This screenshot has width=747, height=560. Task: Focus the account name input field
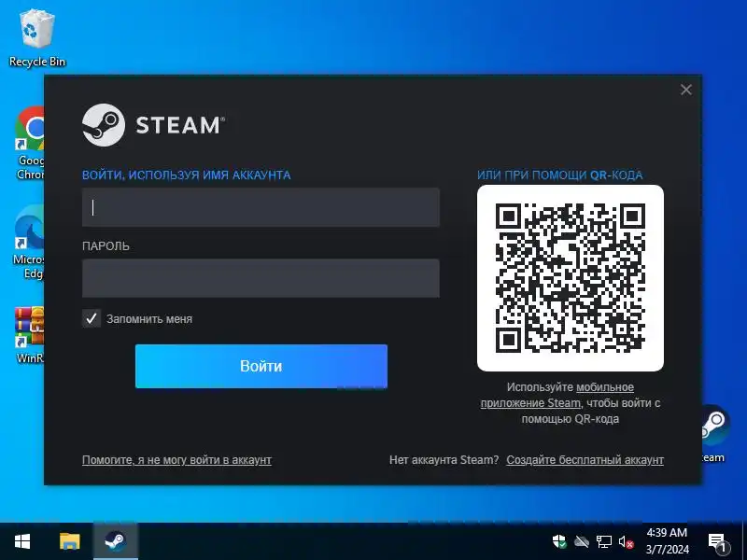(x=261, y=207)
